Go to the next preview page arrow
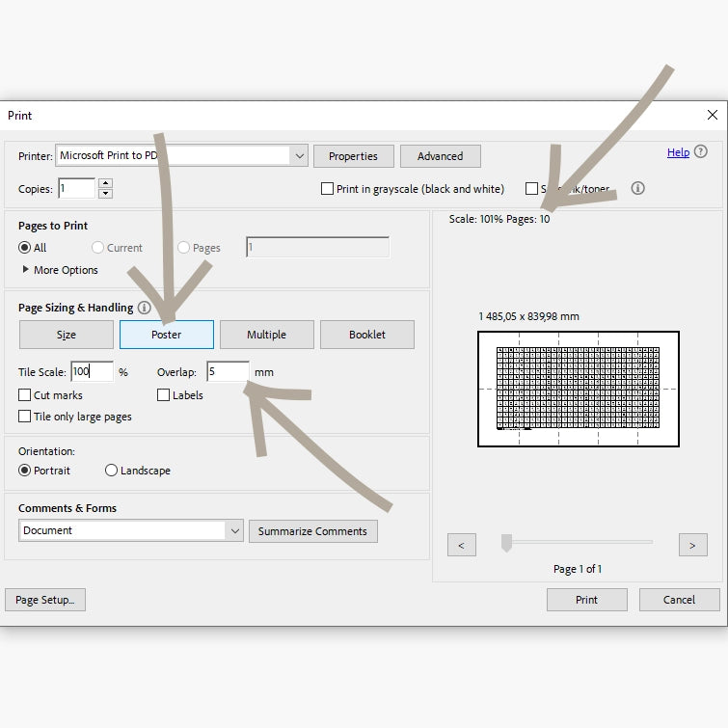 click(692, 545)
